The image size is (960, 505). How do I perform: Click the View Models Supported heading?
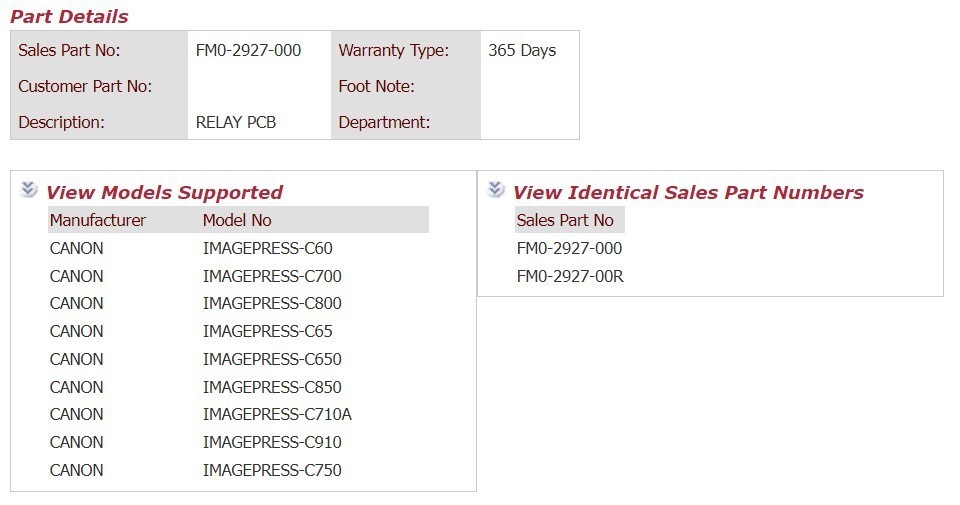tap(164, 192)
